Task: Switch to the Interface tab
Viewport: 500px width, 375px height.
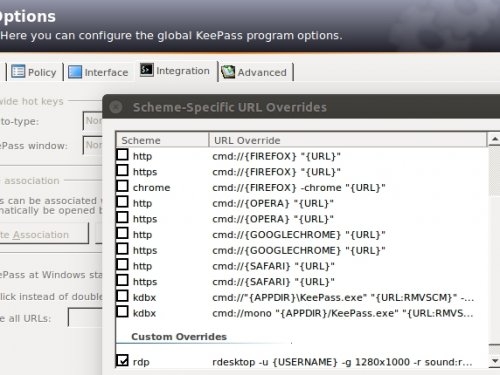Action: pyautogui.click(x=98, y=72)
